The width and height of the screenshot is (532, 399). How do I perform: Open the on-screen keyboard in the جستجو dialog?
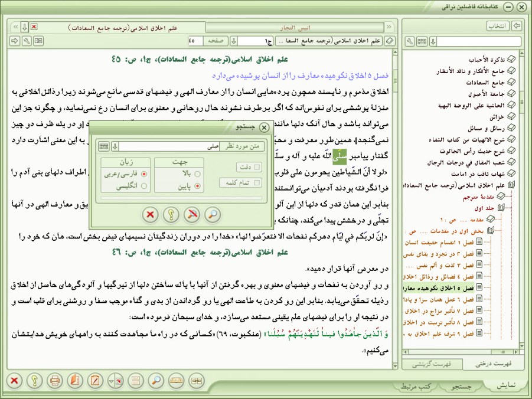click(x=104, y=146)
